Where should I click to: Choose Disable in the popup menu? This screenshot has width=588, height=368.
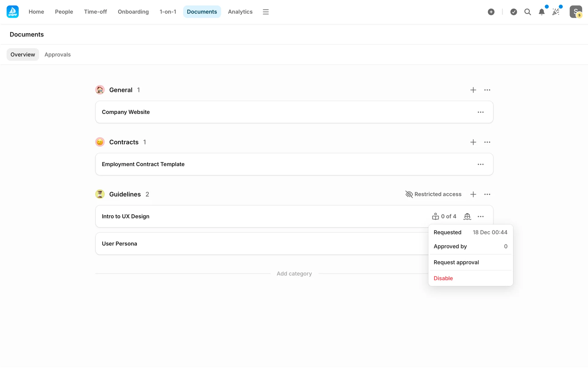443,278
